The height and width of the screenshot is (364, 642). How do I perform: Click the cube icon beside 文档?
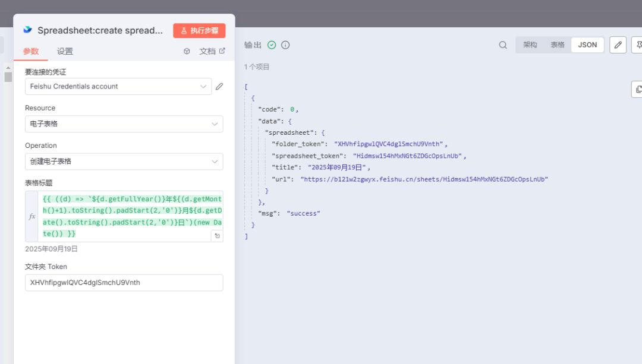(187, 51)
